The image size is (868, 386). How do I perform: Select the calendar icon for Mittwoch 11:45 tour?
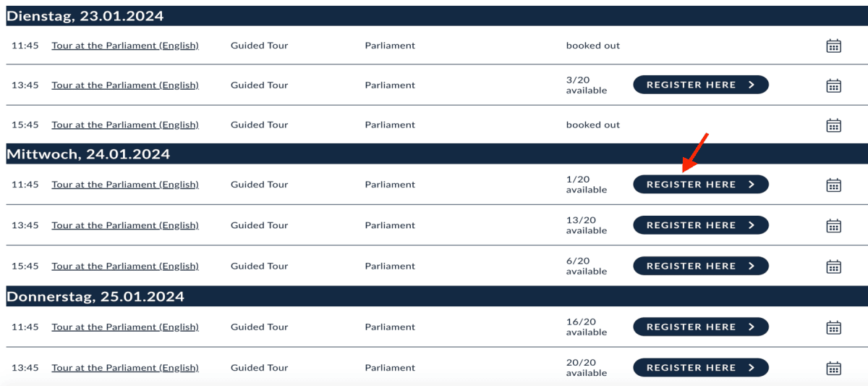click(833, 185)
